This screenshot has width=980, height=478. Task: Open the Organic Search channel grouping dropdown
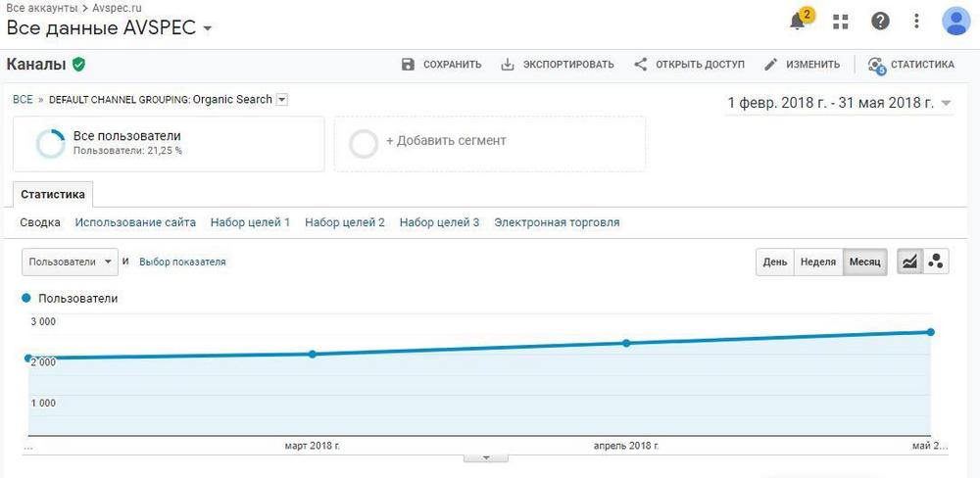282,100
